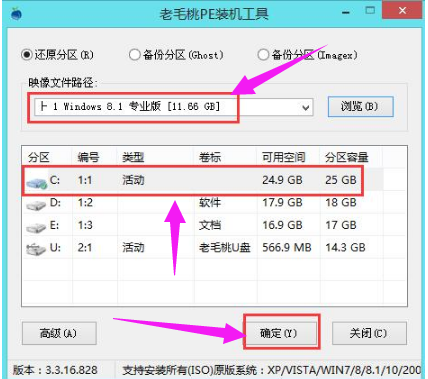Click the 14.3 GB capacity value
This screenshot has height=379, width=428.
coord(345,248)
